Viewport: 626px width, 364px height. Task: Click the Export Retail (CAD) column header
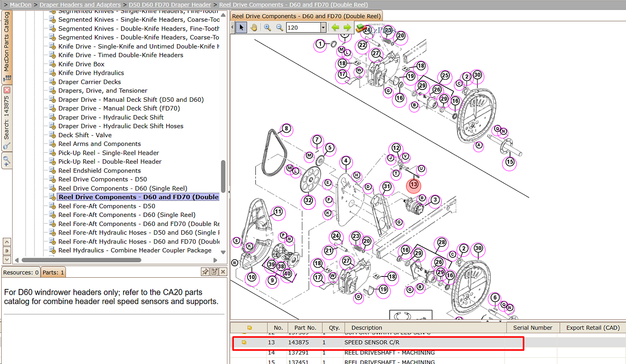click(x=593, y=328)
